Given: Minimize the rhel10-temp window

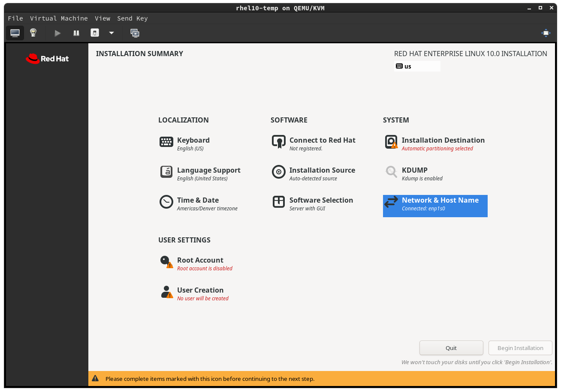Looking at the screenshot, I should [529, 8].
